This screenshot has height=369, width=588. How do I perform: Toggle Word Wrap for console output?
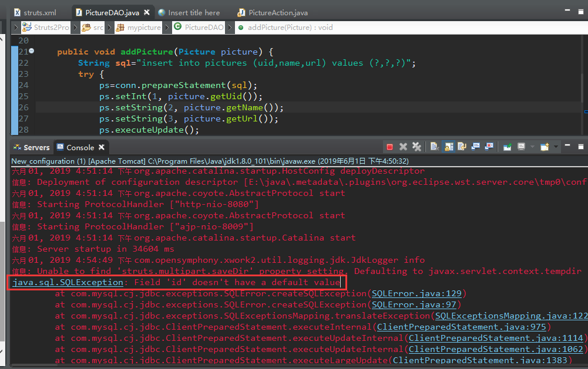tap(463, 147)
